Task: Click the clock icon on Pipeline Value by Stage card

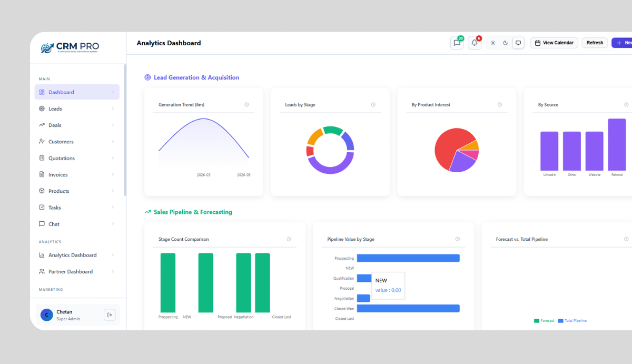Action: click(457, 239)
